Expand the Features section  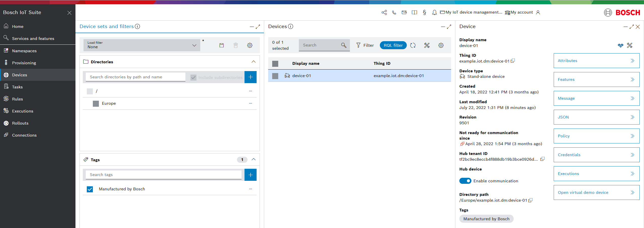coord(597,79)
